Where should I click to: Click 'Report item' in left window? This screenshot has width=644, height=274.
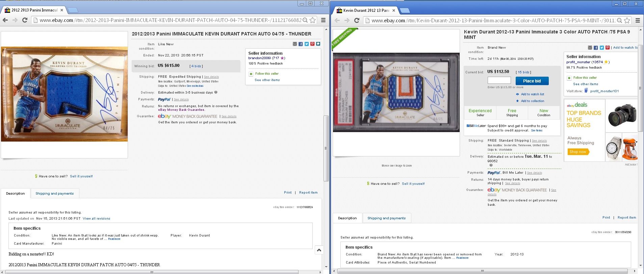(x=308, y=193)
